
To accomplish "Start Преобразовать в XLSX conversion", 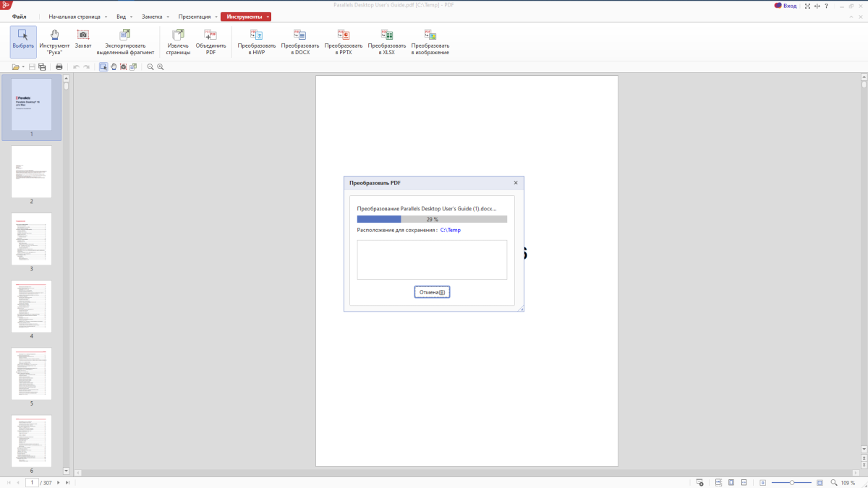I will [x=387, y=40].
